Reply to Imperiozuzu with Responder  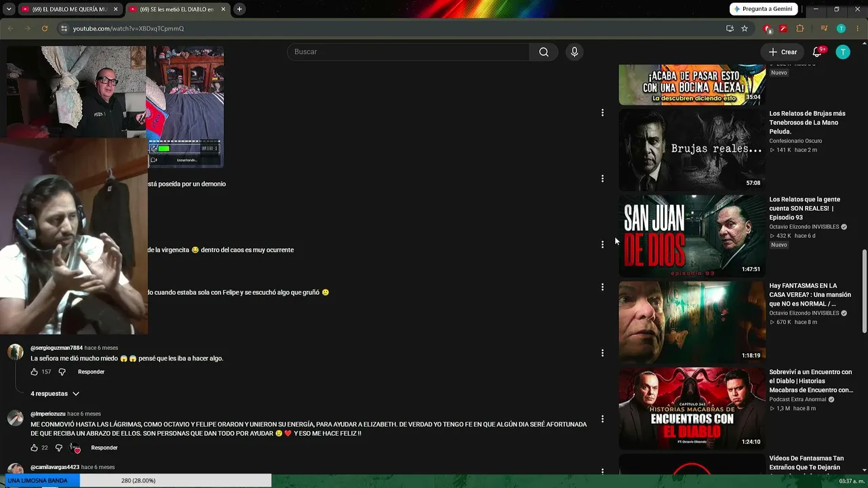(104, 448)
